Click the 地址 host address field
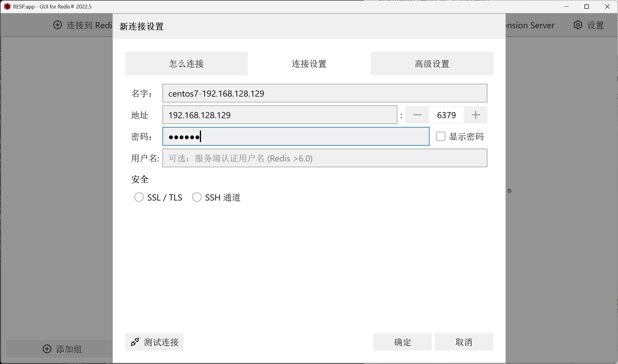The image size is (618, 364). pyautogui.click(x=280, y=115)
